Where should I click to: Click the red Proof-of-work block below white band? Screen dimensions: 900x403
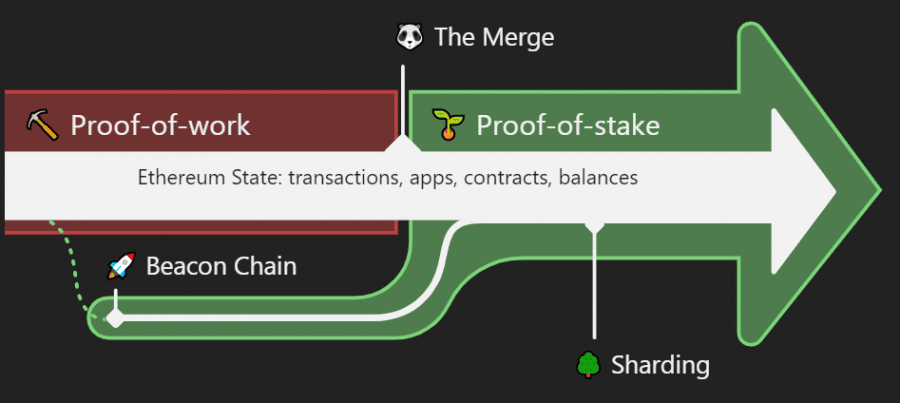pos(200,227)
